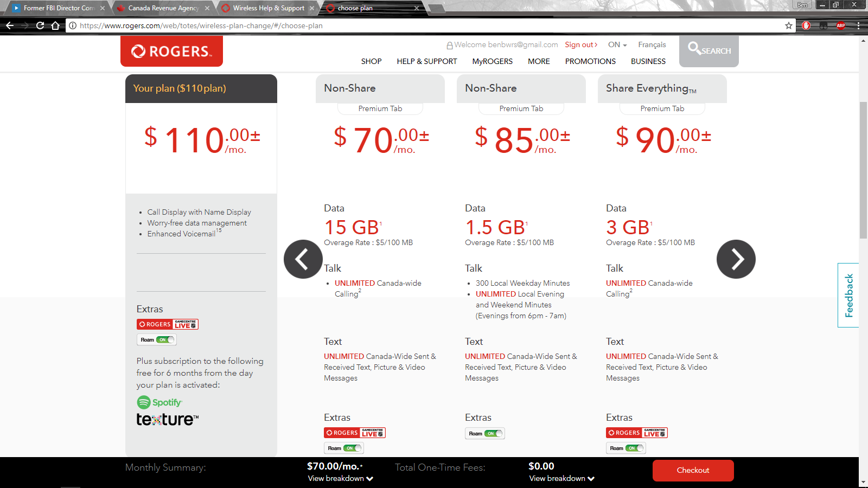Click the Search magnifier button

click(x=709, y=51)
